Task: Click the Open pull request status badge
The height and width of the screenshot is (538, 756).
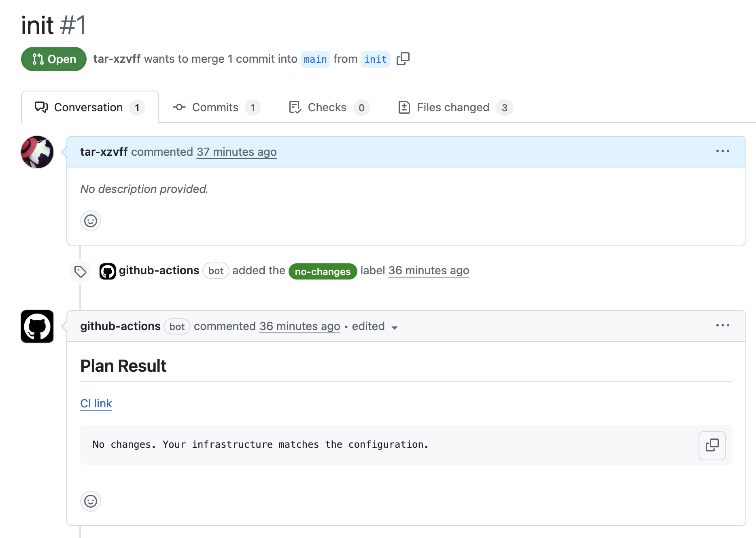Action: coord(54,59)
